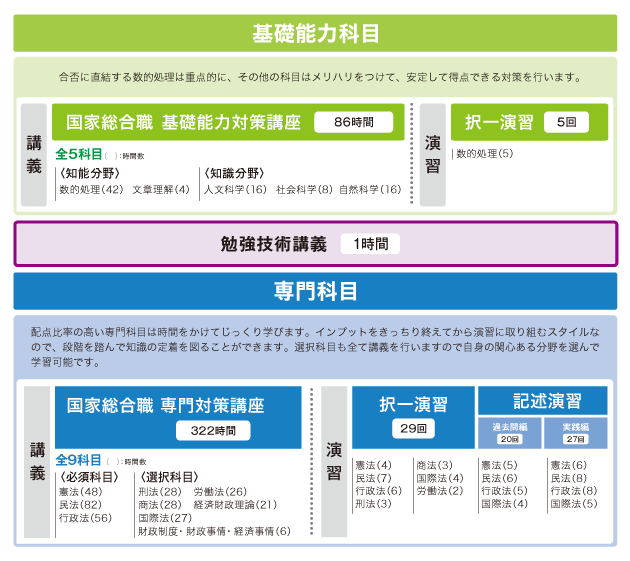
Task: Click the green 択一演習 banner
Action: pyautogui.click(x=499, y=122)
